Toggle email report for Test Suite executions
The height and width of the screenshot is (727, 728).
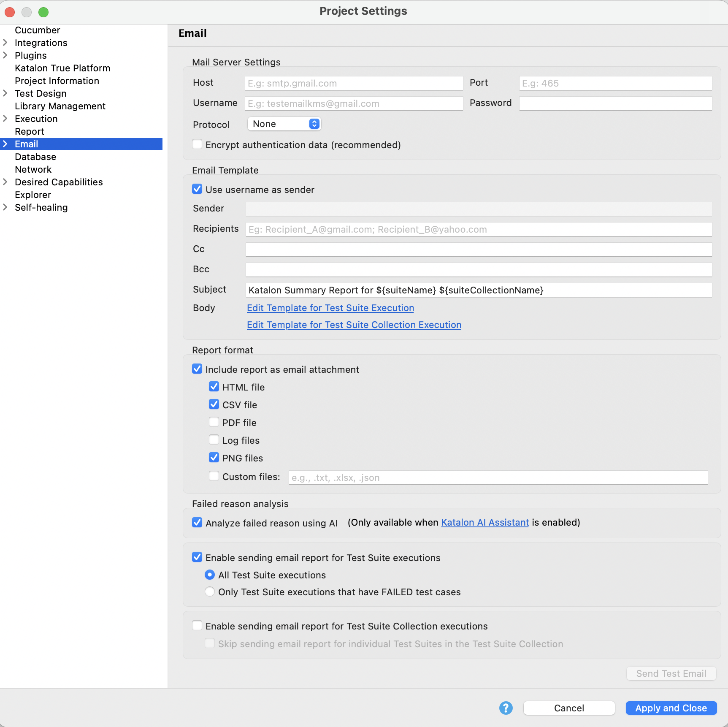(197, 557)
